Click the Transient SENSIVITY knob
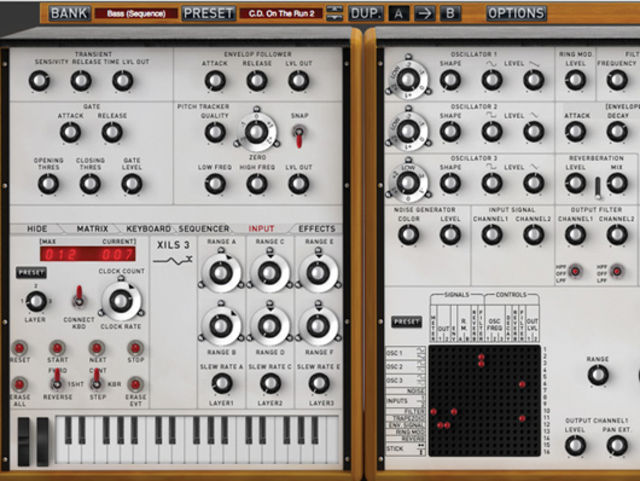Screen dimensions: 640x481 [x=39, y=80]
